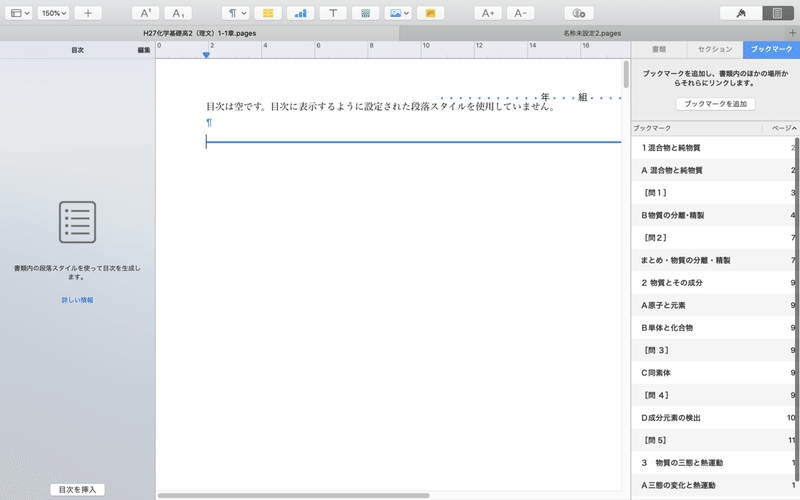Sort bookmarks by ブックマーク column header
Screen dimensions: 800x500
click(696, 128)
